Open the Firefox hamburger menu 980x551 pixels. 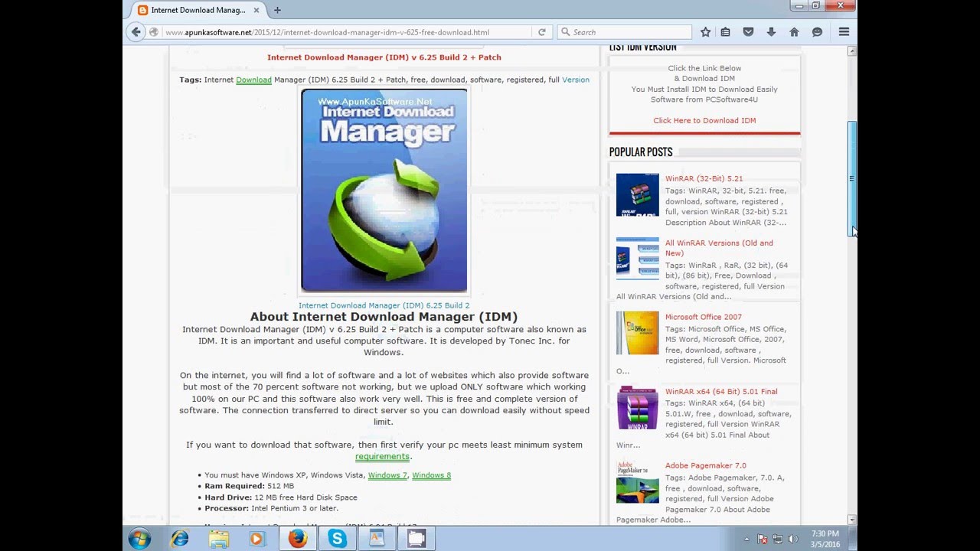tap(844, 32)
